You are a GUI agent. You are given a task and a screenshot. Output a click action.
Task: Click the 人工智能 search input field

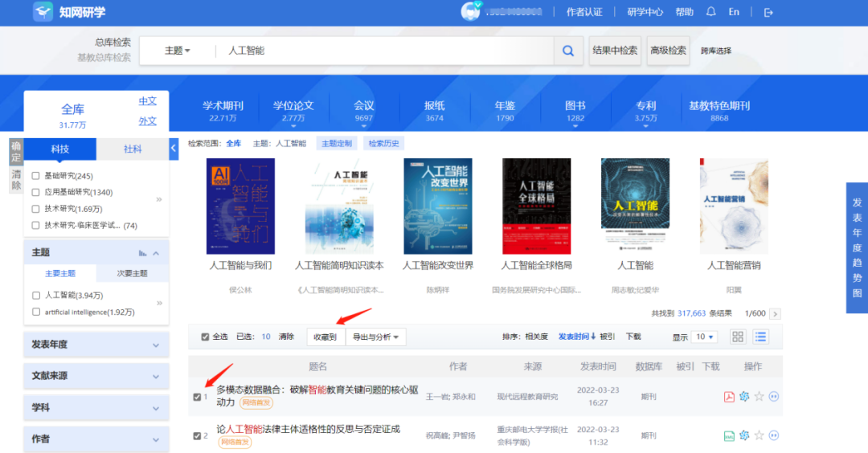point(385,51)
